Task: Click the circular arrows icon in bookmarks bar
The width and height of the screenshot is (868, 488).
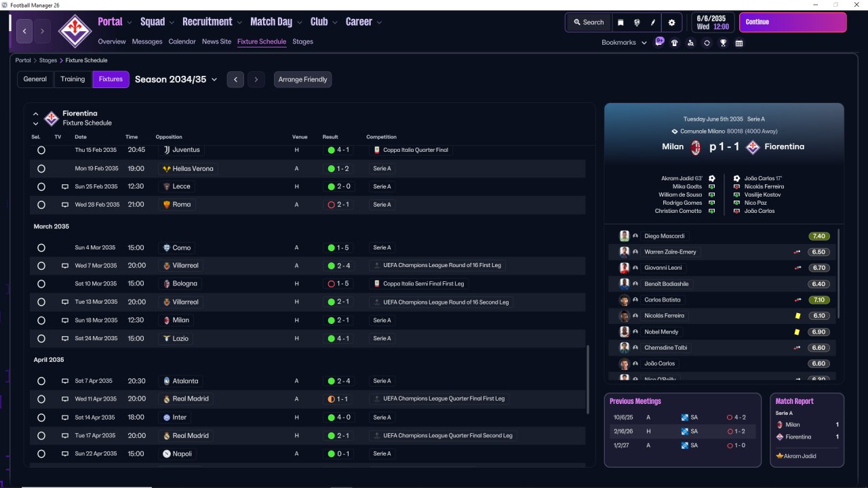Action: [x=707, y=43]
